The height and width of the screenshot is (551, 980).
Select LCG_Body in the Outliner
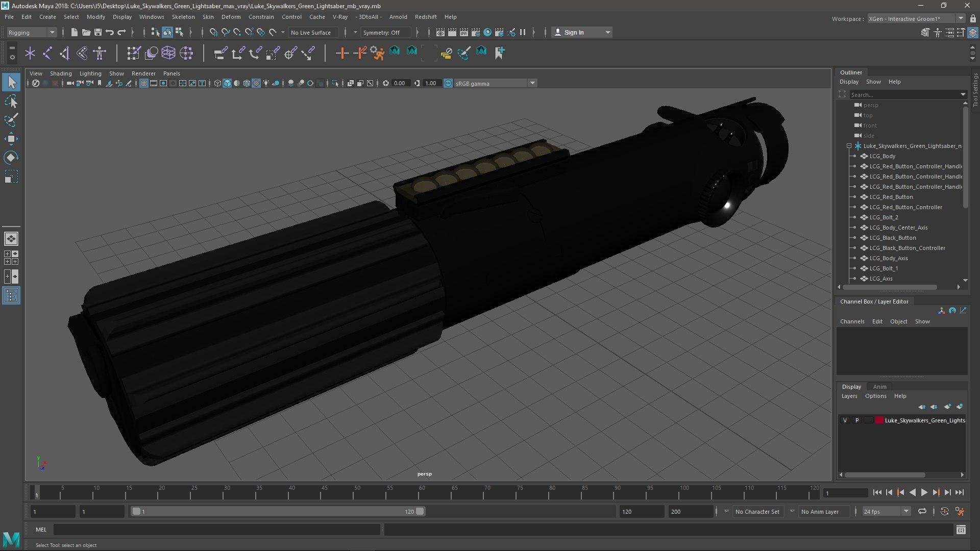883,156
